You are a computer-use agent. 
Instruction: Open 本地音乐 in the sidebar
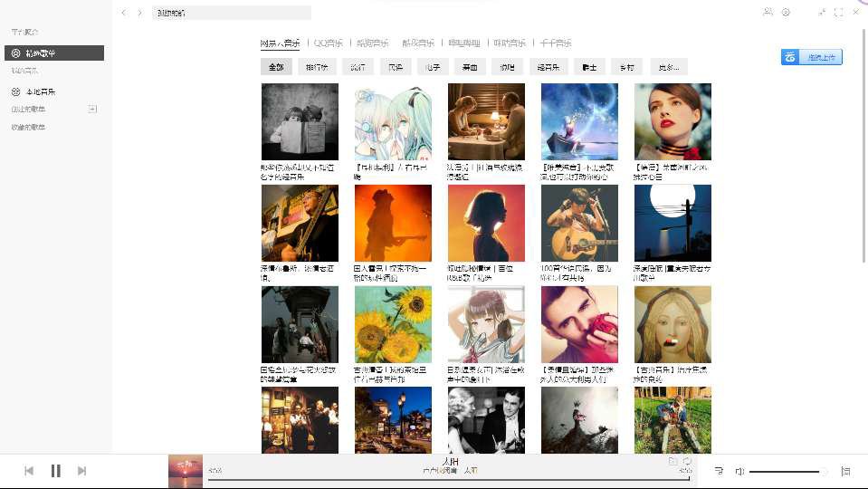pos(41,92)
